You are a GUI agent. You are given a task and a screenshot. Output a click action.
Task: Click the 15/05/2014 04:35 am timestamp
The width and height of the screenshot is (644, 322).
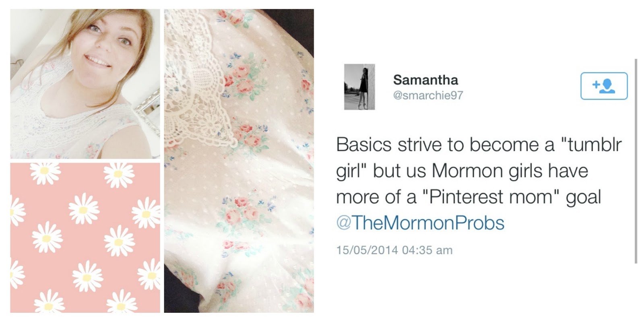[x=394, y=250]
